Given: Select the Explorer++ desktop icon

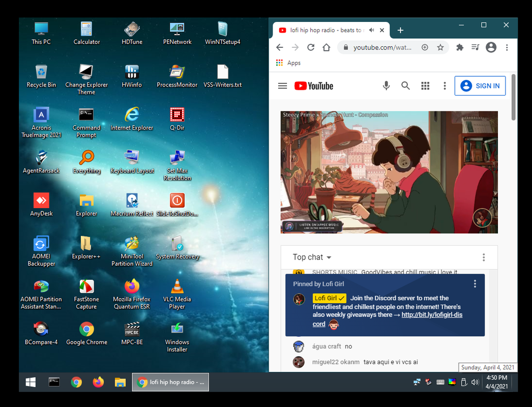Looking at the screenshot, I should [86, 248].
